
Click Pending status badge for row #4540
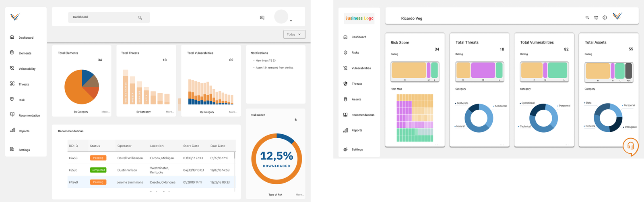98,182
